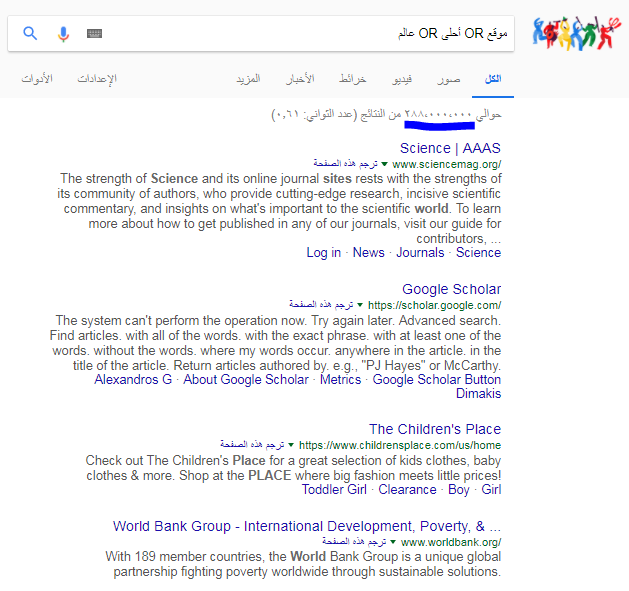Open the Google Scholar result title
Image resolution: width=629 pixels, height=591 pixels.
(451, 289)
